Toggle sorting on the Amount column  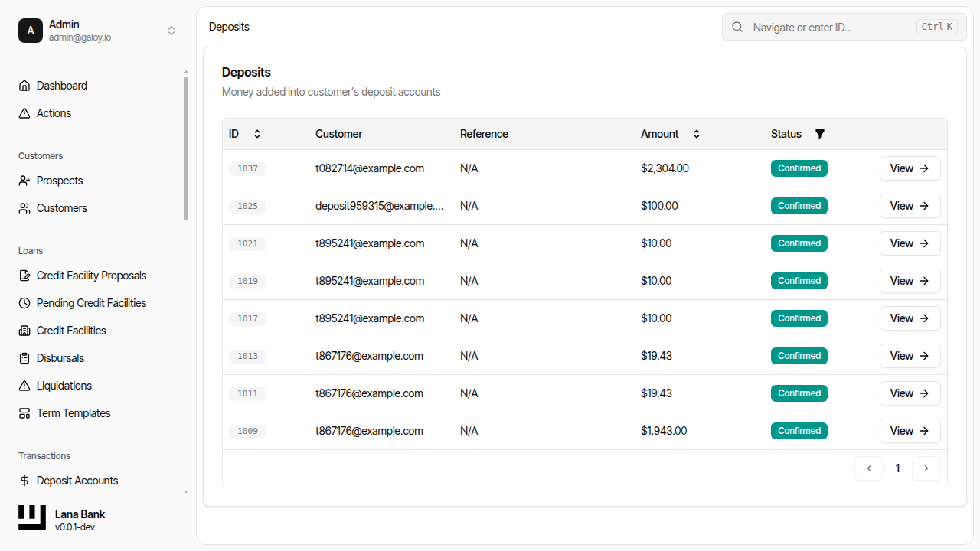(x=696, y=133)
